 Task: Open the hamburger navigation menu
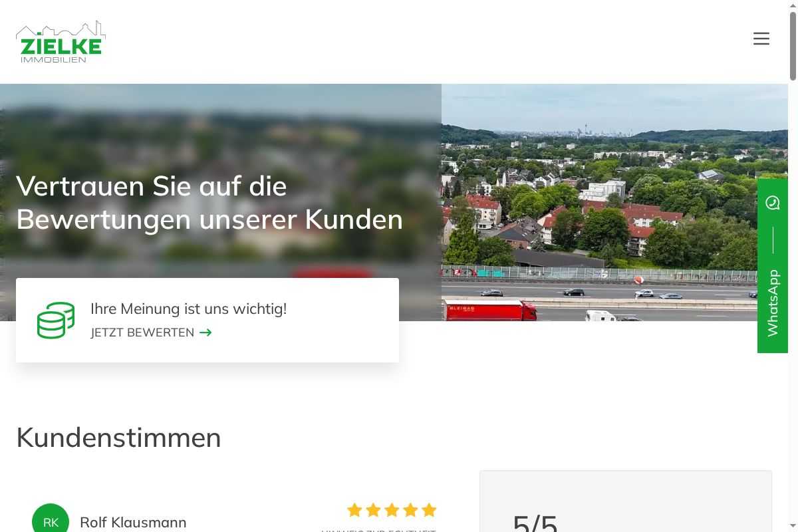[x=761, y=39]
